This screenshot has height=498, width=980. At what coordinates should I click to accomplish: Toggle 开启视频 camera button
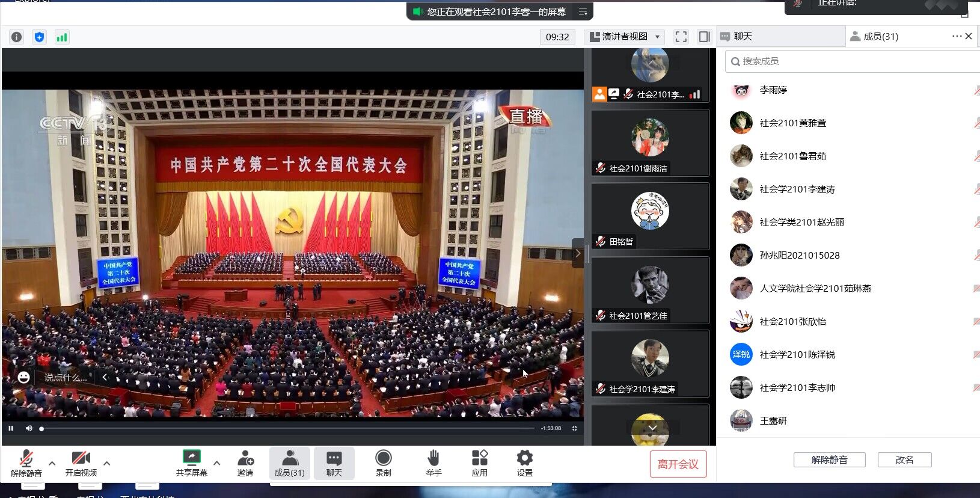click(81, 463)
